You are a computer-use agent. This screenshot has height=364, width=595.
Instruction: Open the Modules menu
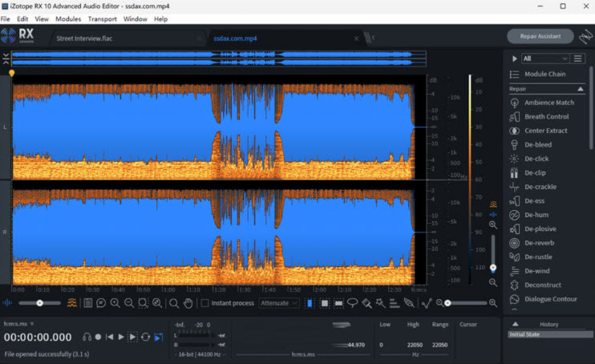pyautogui.click(x=68, y=18)
